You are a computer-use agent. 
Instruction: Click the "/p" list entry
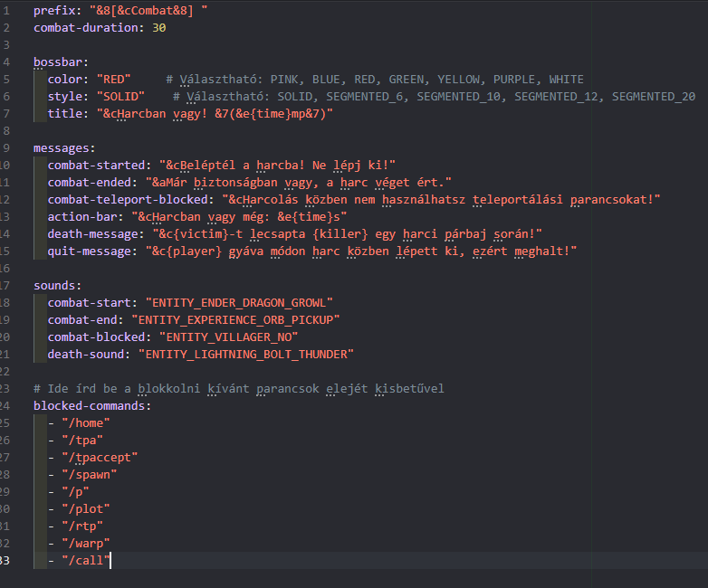click(75, 492)
